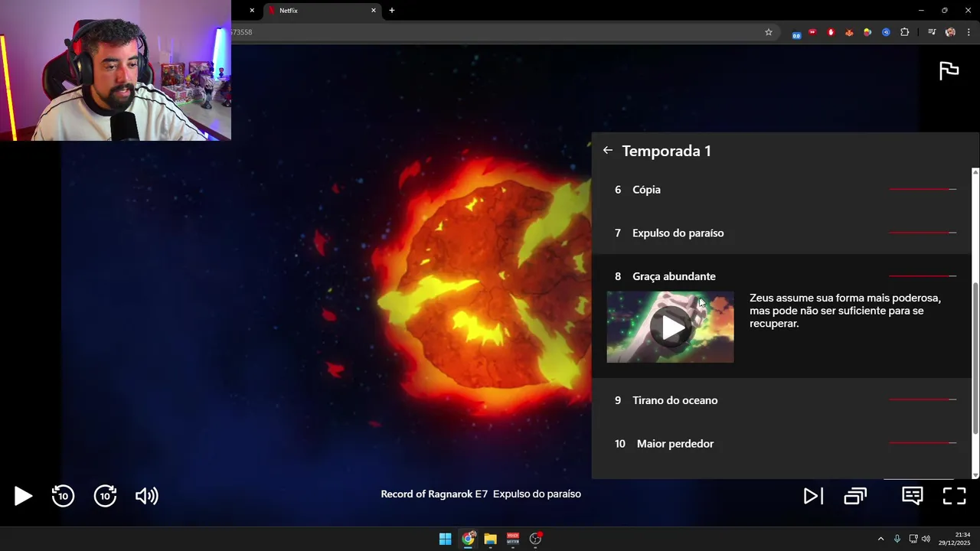Open the blue 0.0 extension
Screen dimensions: 980x551
796,33
